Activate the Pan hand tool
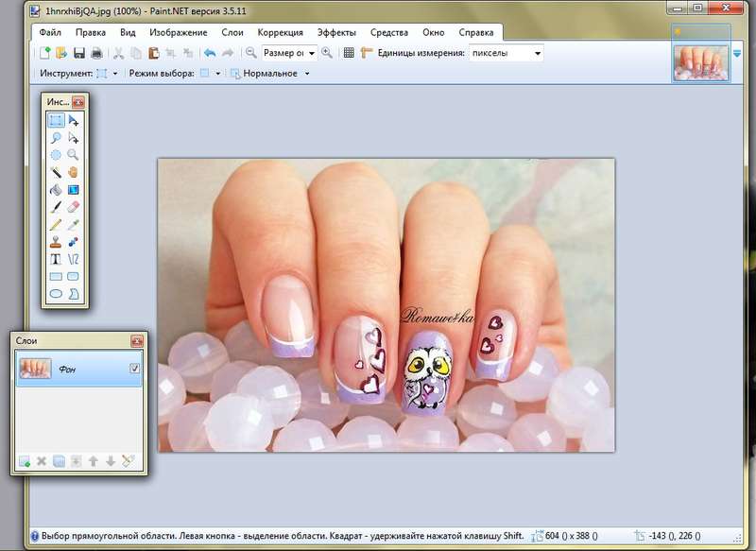The height and width of the screenshot is (551, 756). click(73, 172)
